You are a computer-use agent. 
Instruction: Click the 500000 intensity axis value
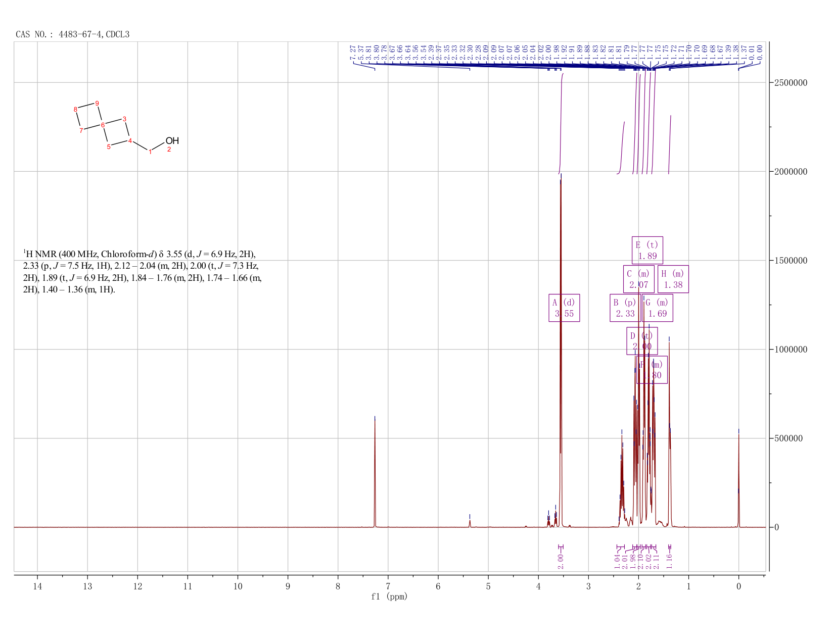tap(789, 438)
